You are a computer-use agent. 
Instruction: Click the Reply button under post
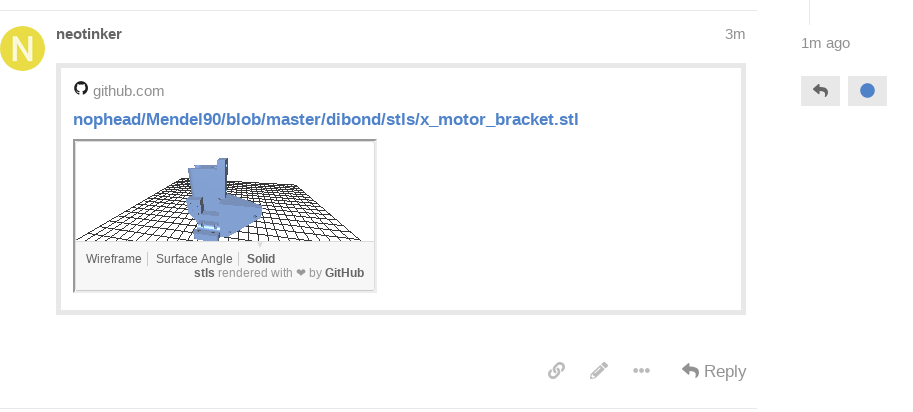tap(714, 371)
